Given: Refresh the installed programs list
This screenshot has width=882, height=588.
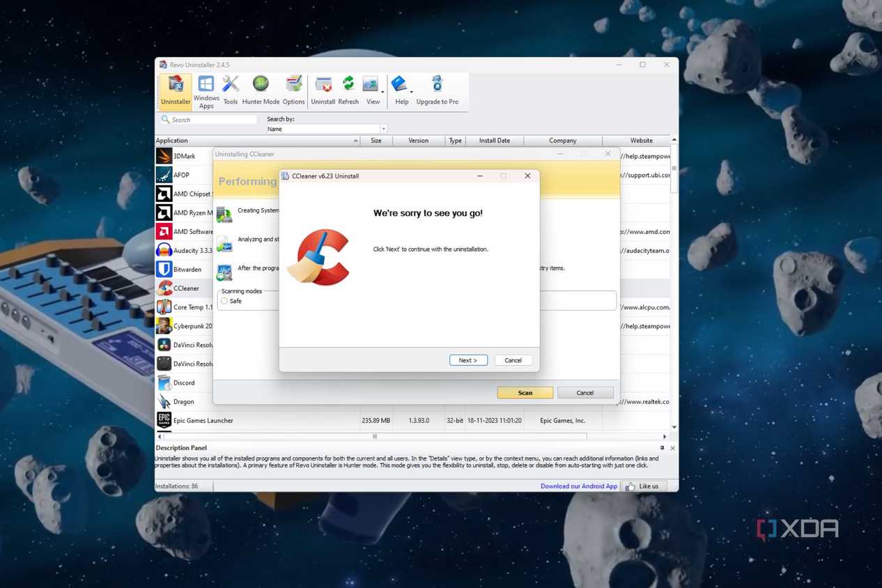Looking at the screenshot, I should 348,91.
